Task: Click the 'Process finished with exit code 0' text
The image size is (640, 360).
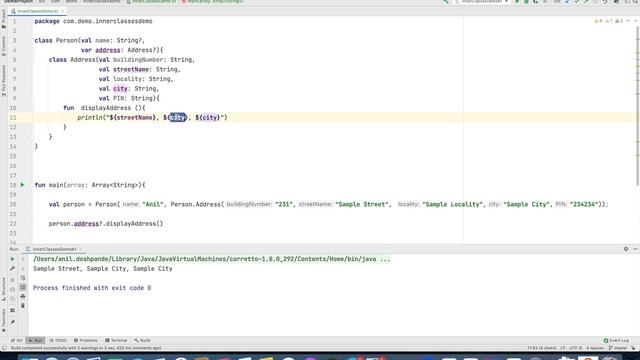Action: pos(92,288)
